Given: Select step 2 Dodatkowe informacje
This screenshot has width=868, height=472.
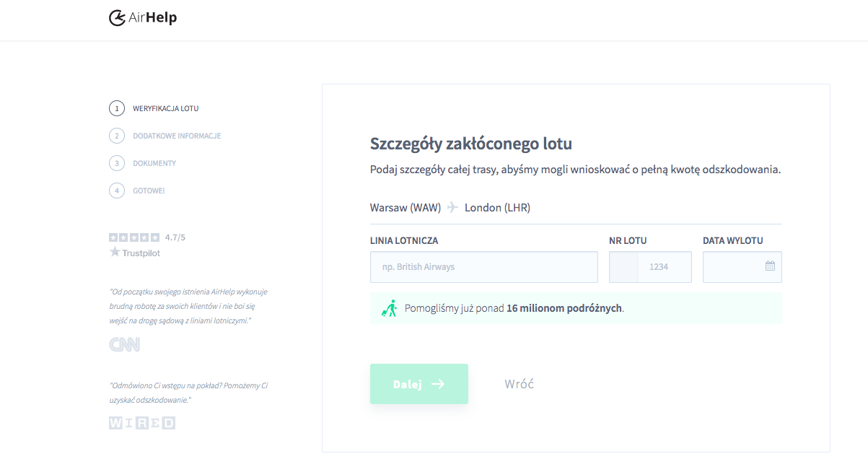Looking at the screenshot, I should pos(165,136).
